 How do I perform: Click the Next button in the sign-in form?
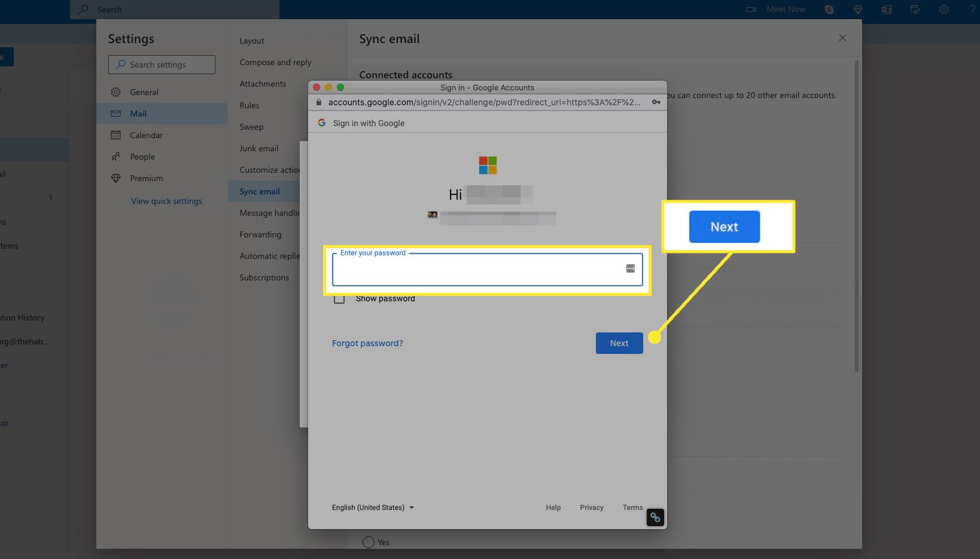619,343
